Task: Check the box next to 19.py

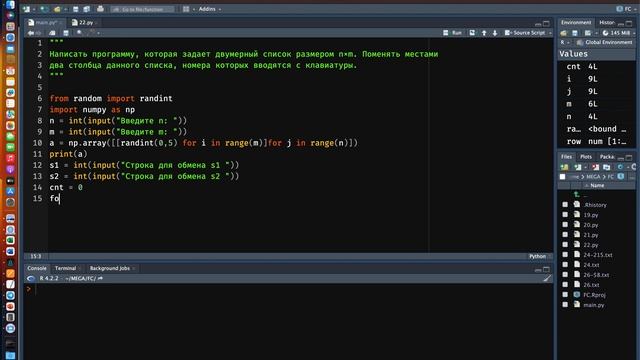Action: 565,215
